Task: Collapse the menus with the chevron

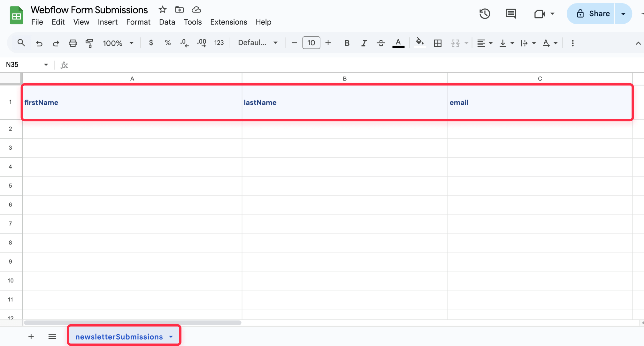Action: (638, 43)
